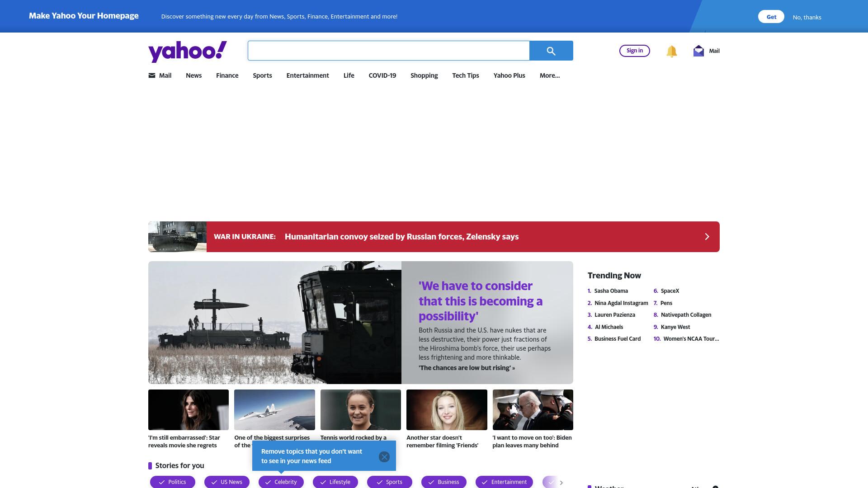Click the Mail text link beside envelope

pos(714,51)
